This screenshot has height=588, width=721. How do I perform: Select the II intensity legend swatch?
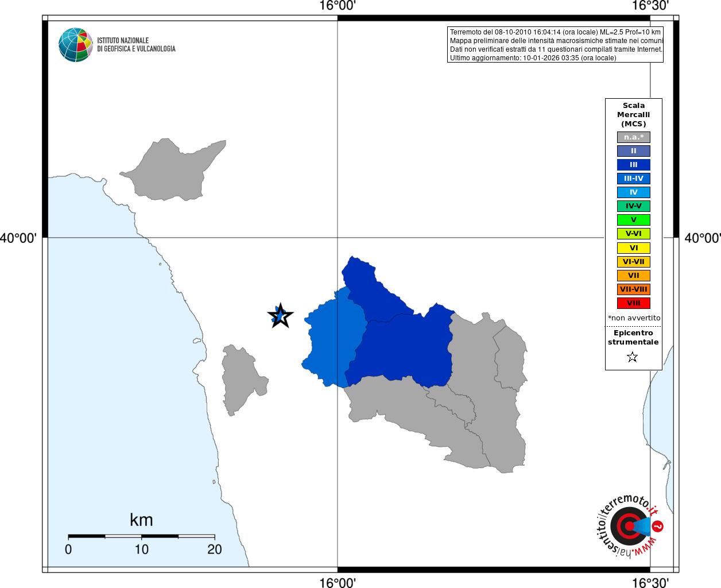634,151
